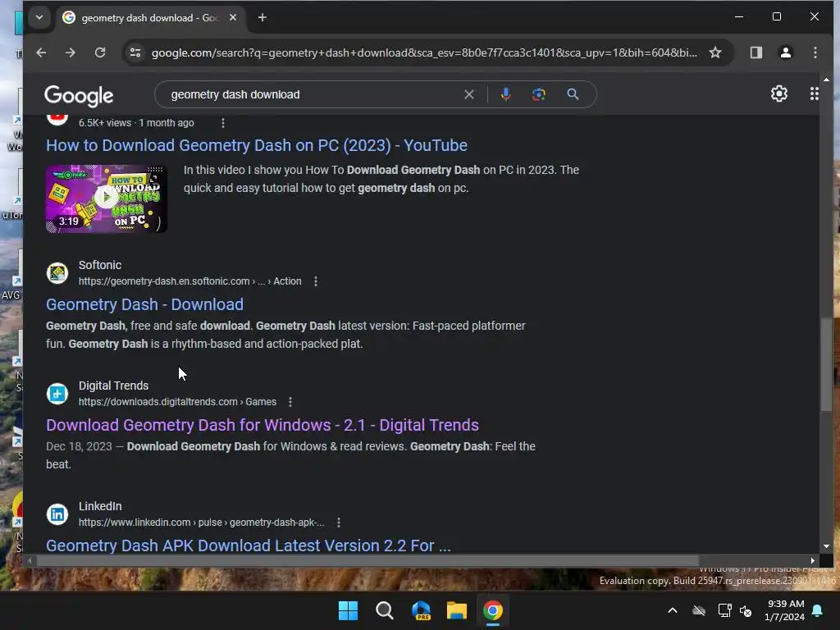Screen dimensions: 840x630
Task: Open a new tab
Action: coord(262,18)
